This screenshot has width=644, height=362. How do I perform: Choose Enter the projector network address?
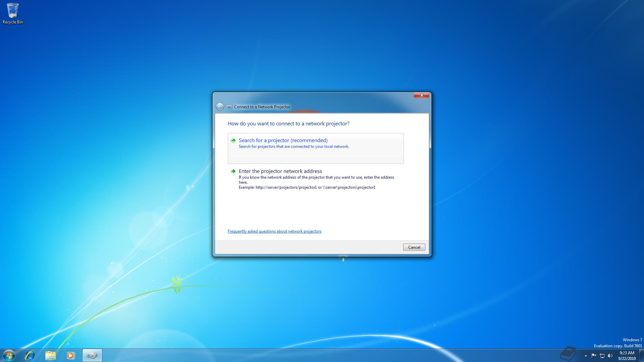(280, 171)
